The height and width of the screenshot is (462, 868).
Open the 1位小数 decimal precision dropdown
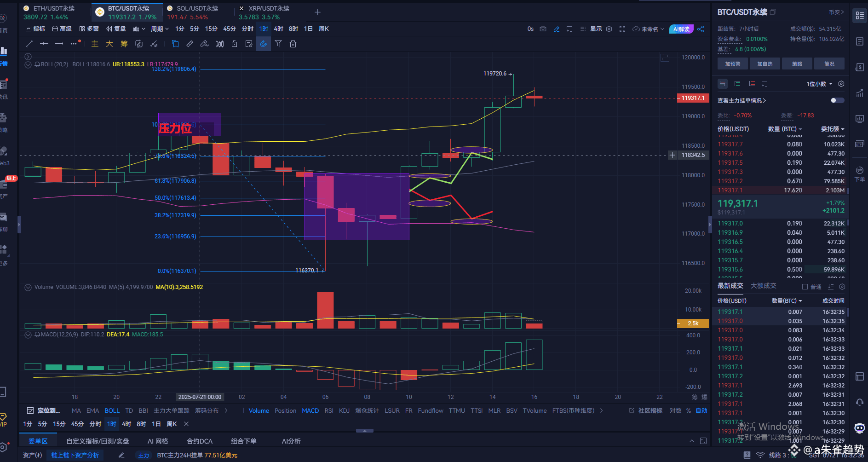pos(819,84)
